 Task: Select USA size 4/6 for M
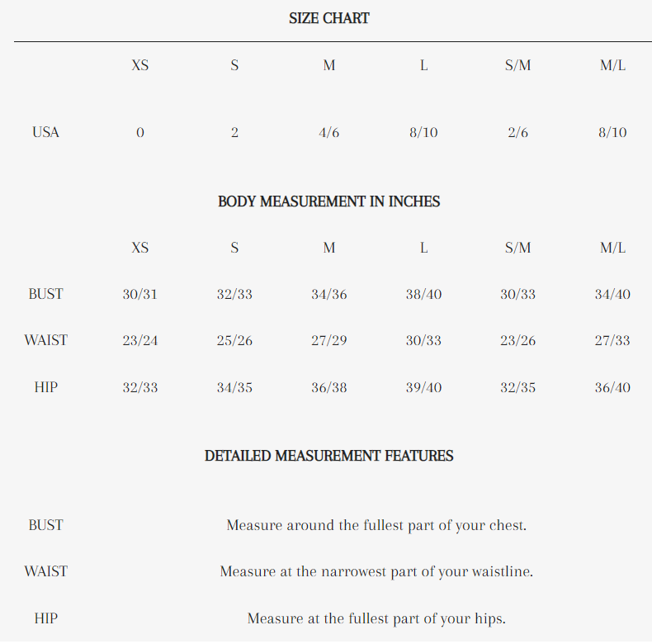click(328, 132)
